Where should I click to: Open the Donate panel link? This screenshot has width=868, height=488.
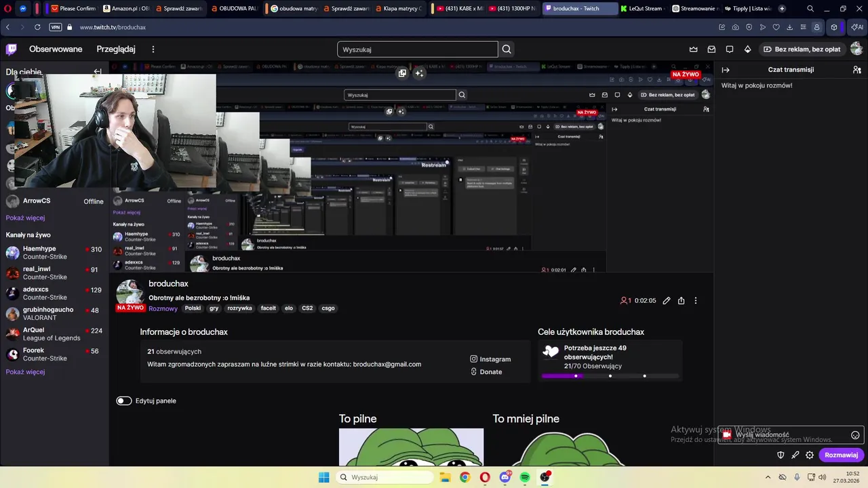pos(486,371)
